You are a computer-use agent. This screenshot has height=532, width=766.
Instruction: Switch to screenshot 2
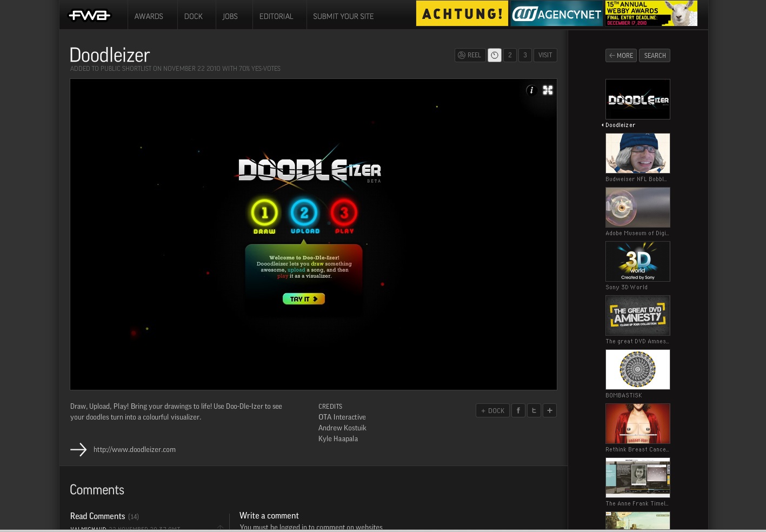click(x=510, y=55)
